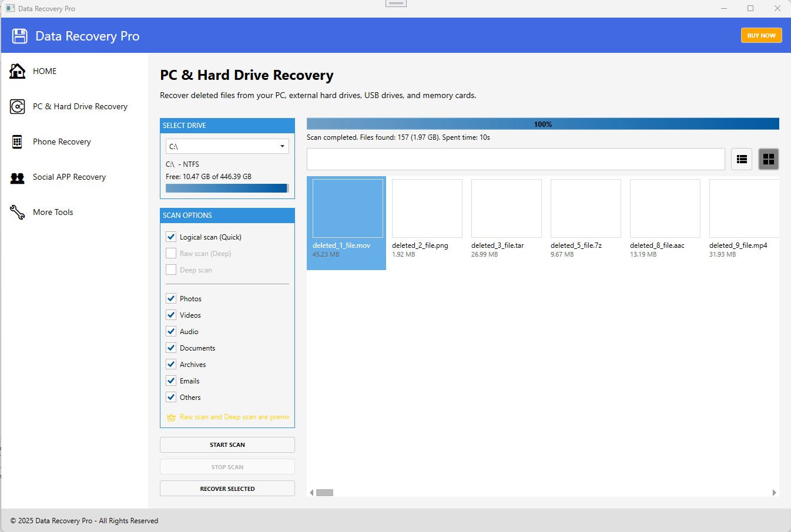Screen dimensions: 791x532
Task: Uncheck the Videos file type checkbox
Action: click(x=171, y=315)
